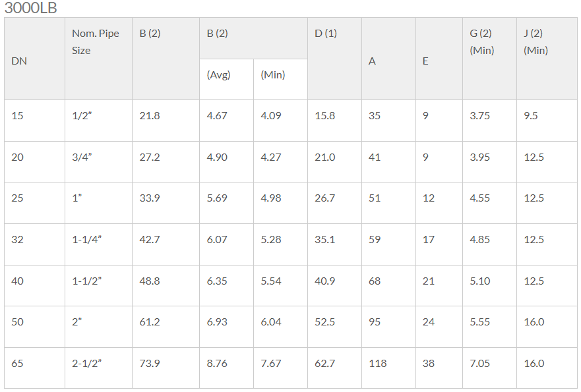The height and width of the screenshot is (392, 581).
Task: Click the (Avg) sub-header cell
Action: pyautogui.click(x=226, y=79)
